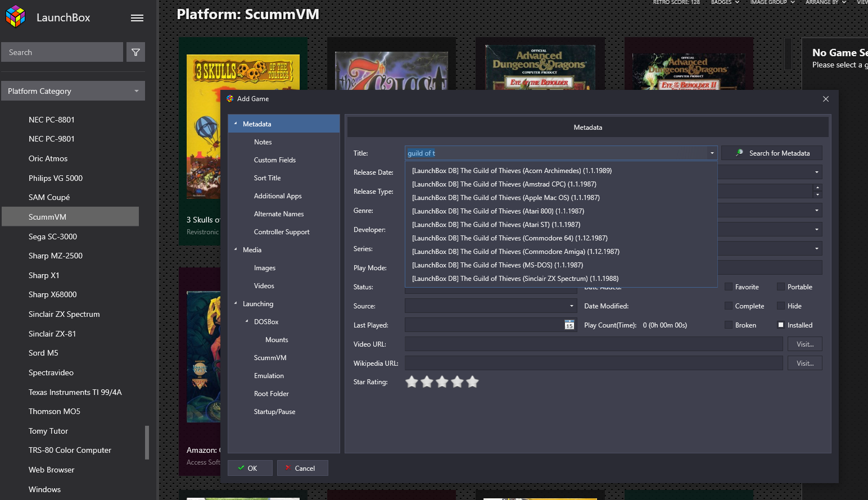Select Controller Support tree item
Screen dimensions: 868x500
(282, 232)
